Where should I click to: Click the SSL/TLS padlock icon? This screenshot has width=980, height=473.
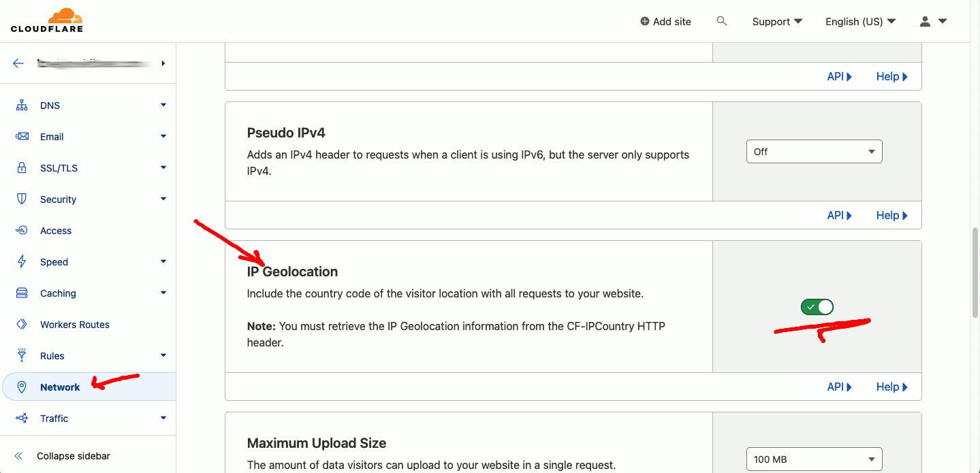(x=22, y=168)
